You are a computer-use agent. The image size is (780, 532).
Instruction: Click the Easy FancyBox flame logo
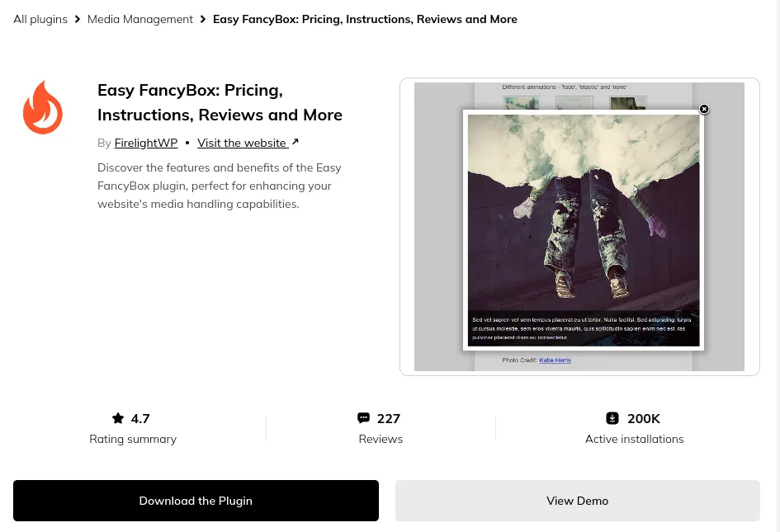pos(43,107)
